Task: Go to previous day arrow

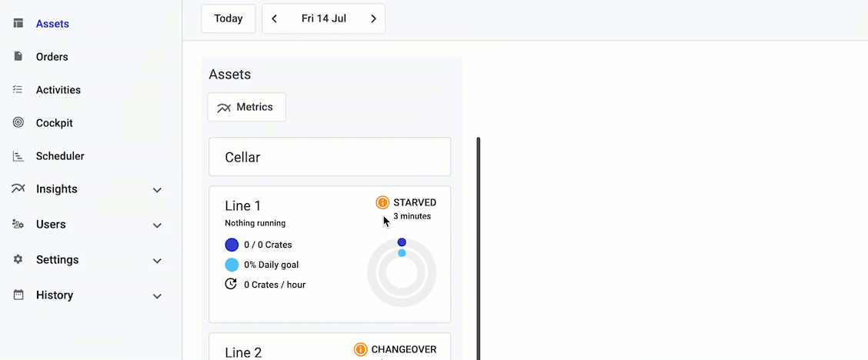Action: tap(275, 18)
